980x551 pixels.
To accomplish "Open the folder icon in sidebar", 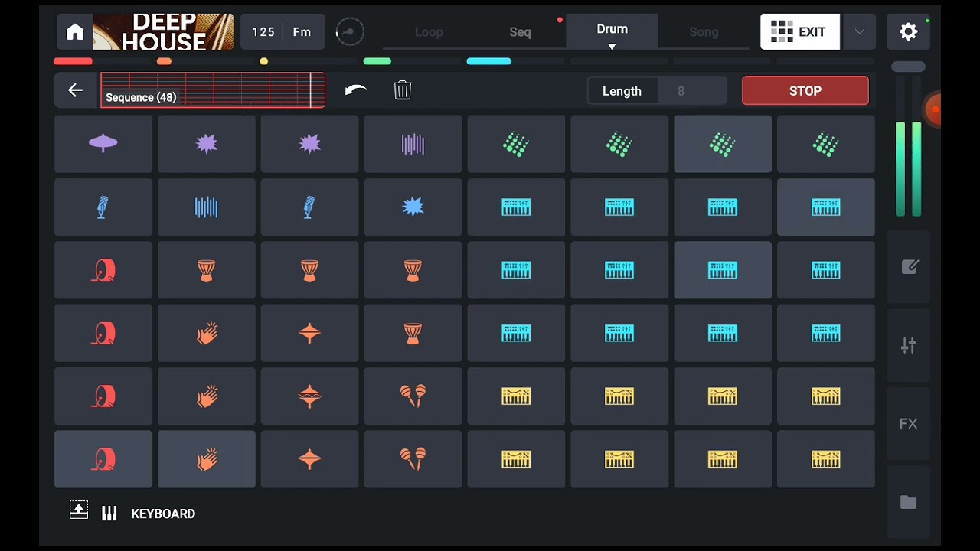I will [909, 502].
